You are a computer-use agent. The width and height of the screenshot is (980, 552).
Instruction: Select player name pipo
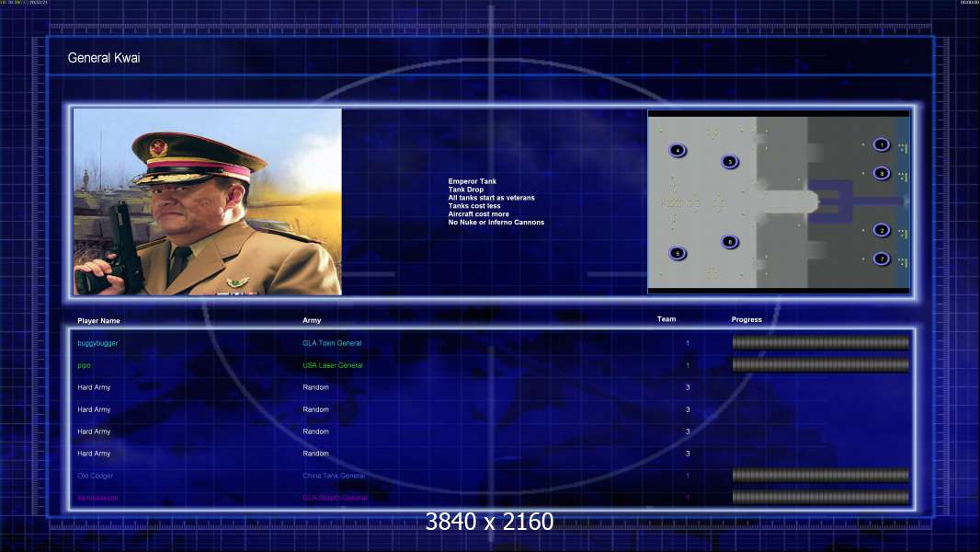(x=84, y=366)
